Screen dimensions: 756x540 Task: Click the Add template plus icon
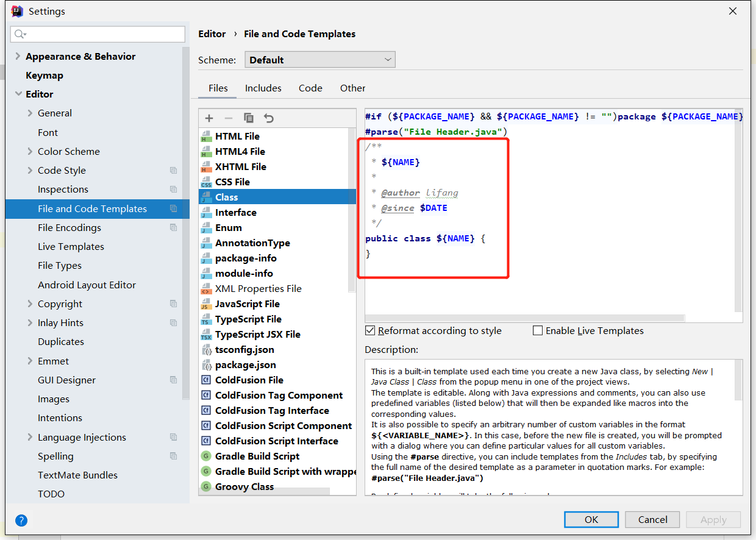click(209, 118)
